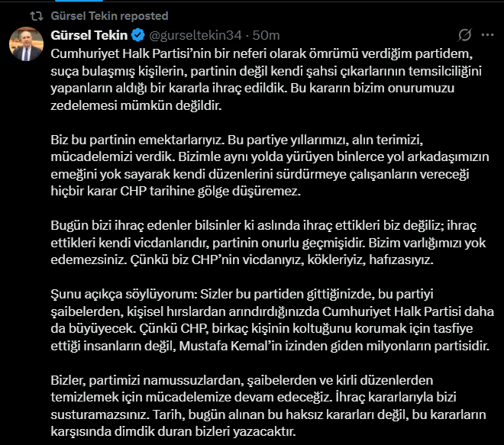Click the Grok slashed-circle icon
504x445 pixels.
click(x=464, y=35)
